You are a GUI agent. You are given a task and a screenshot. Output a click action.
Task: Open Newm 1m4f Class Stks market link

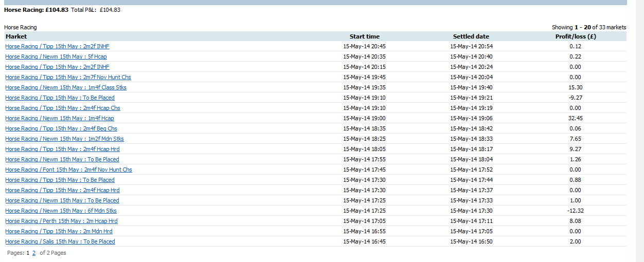click(x=66, y=87)
